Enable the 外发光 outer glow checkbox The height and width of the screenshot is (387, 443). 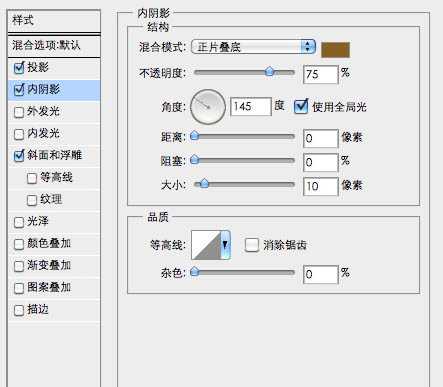[x=19, y=112]
